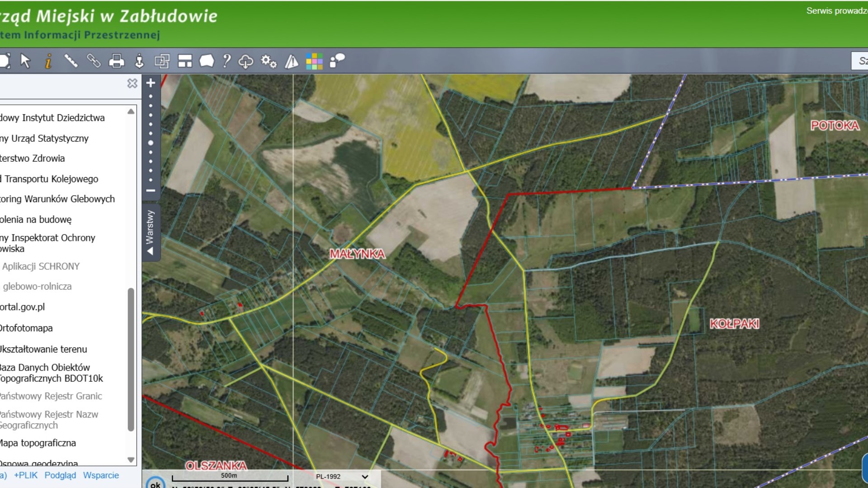Viewport: 868px width, 488px height.
Task: Zoom in with the plus button
Action: pos(151,83)
